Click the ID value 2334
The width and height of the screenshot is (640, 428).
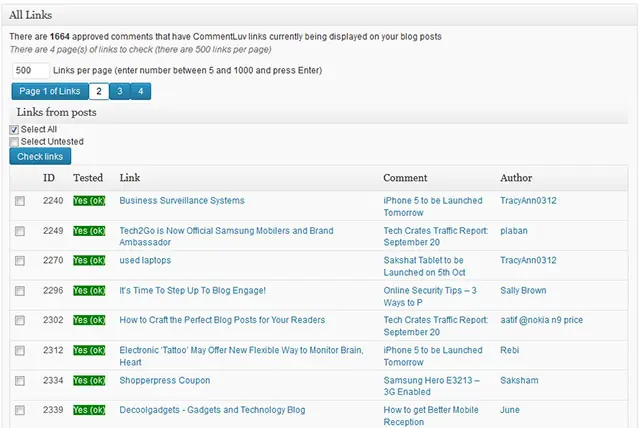tap(53, 380)
